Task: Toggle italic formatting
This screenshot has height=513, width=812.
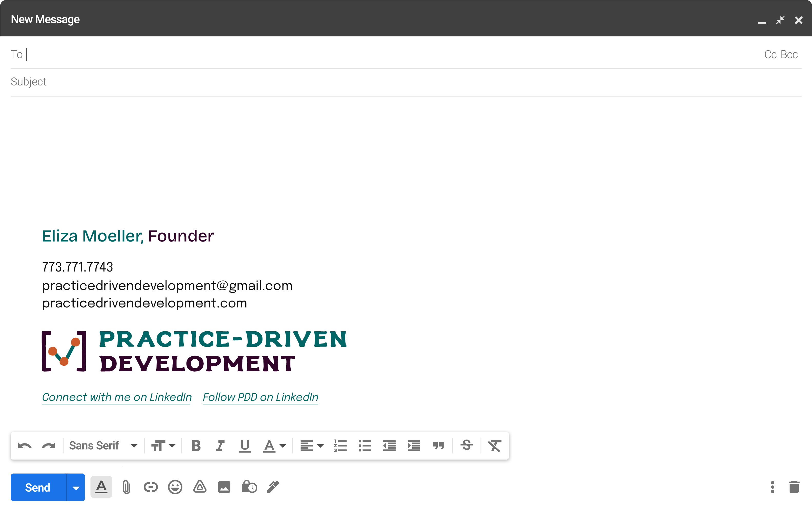Action: click(220, 446)
